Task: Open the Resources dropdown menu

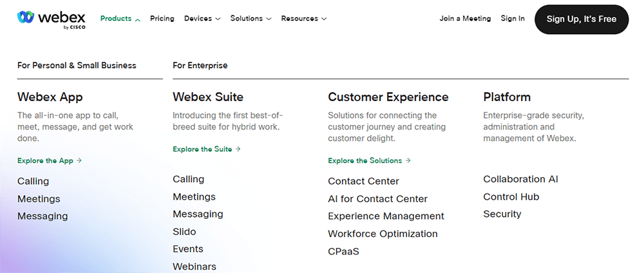Action: (303, 19)
